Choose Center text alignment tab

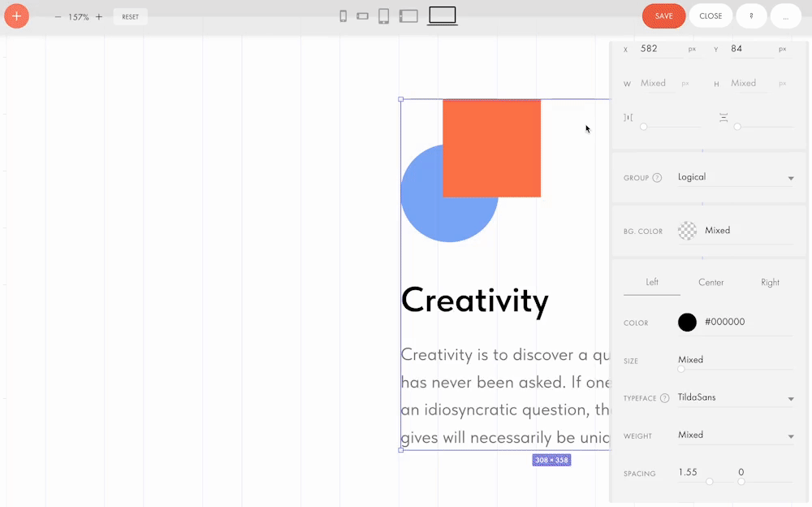[711, 282]
